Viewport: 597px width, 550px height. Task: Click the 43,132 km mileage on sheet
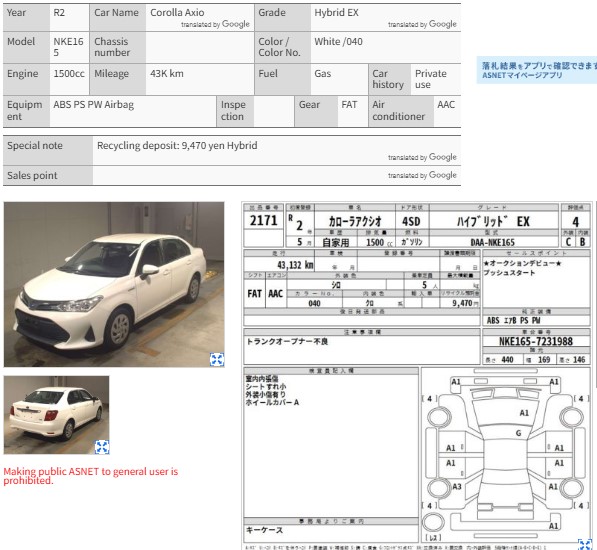tap(295, 265)
